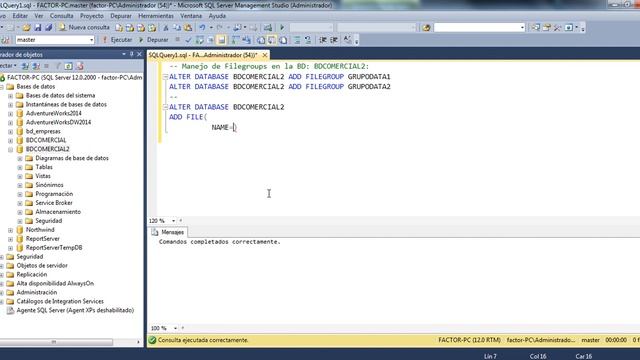Image resolution: width=640 pixels, height=360 pixels.
Task: Open the Editar menu
Action: tap(20, 16)
